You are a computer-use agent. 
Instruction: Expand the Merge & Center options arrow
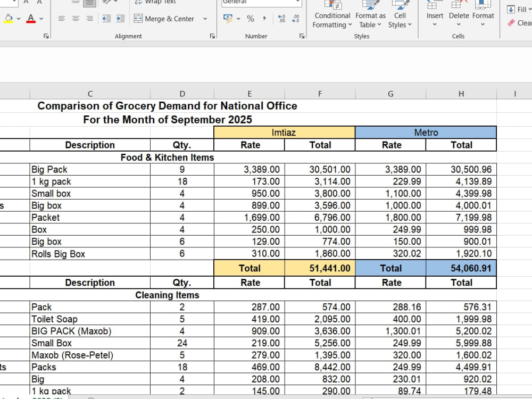pos(205,19)
